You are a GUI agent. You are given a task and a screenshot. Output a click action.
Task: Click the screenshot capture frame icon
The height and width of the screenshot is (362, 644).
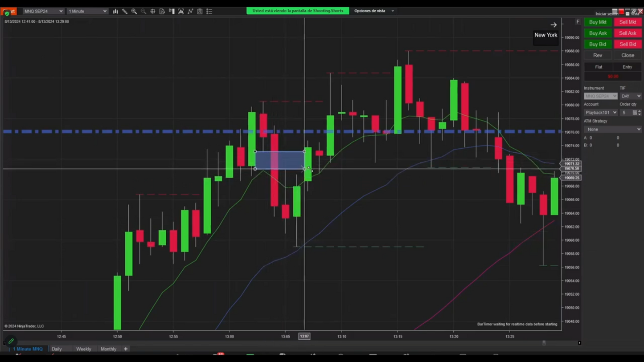point(181,11)
